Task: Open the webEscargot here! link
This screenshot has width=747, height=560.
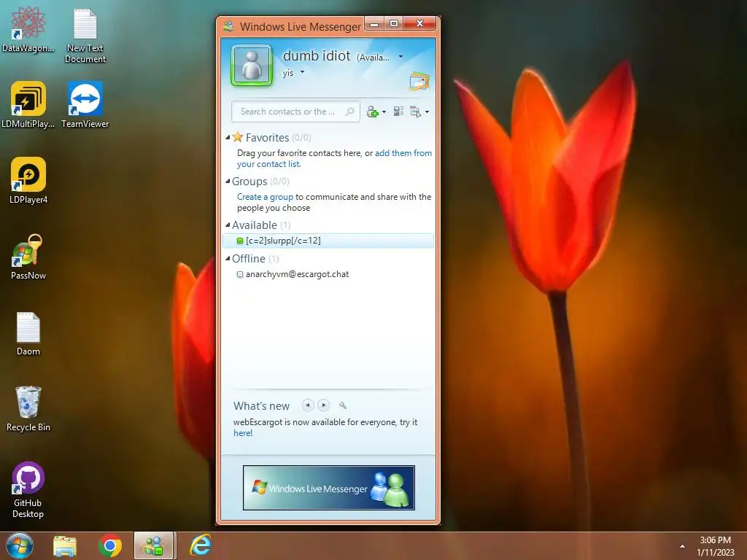Action: tap(243, 433)
